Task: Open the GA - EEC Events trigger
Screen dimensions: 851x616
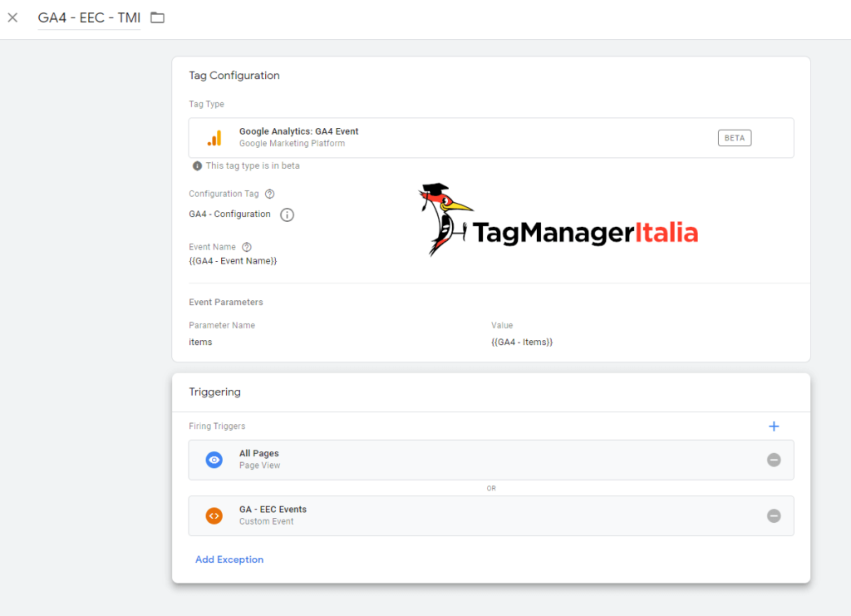Action: coord(491,515)
